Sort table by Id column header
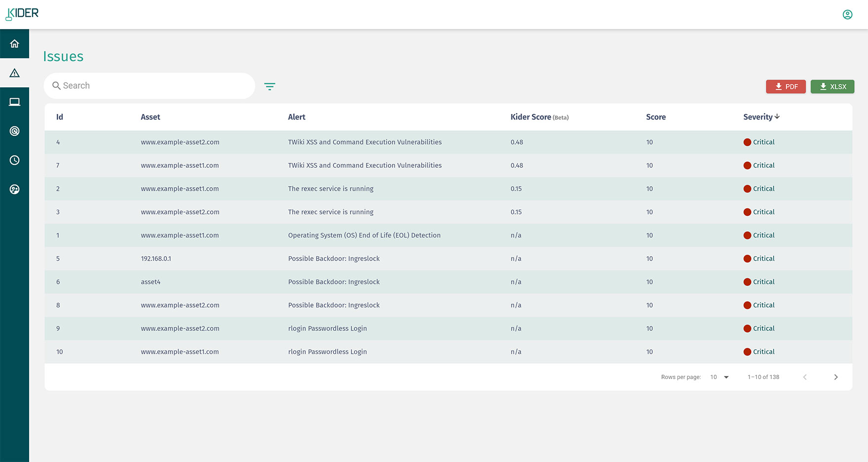868x462 pixels. (60, 117)
